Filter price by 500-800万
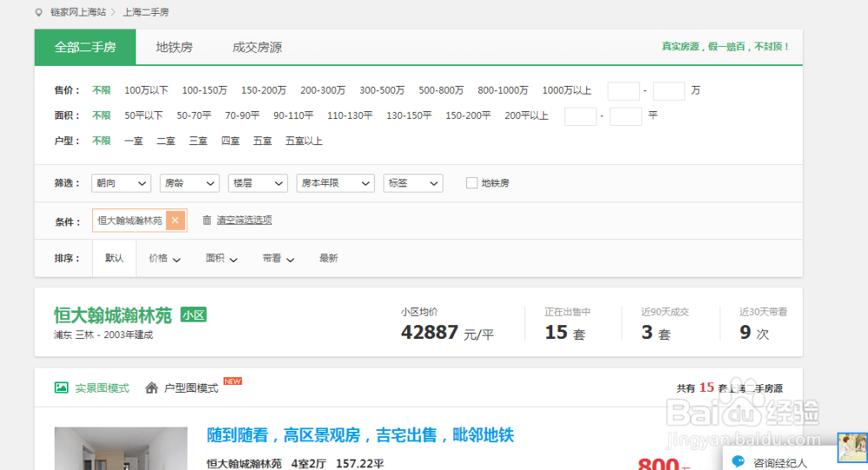The image size is (868, 470). click(441, 90)
